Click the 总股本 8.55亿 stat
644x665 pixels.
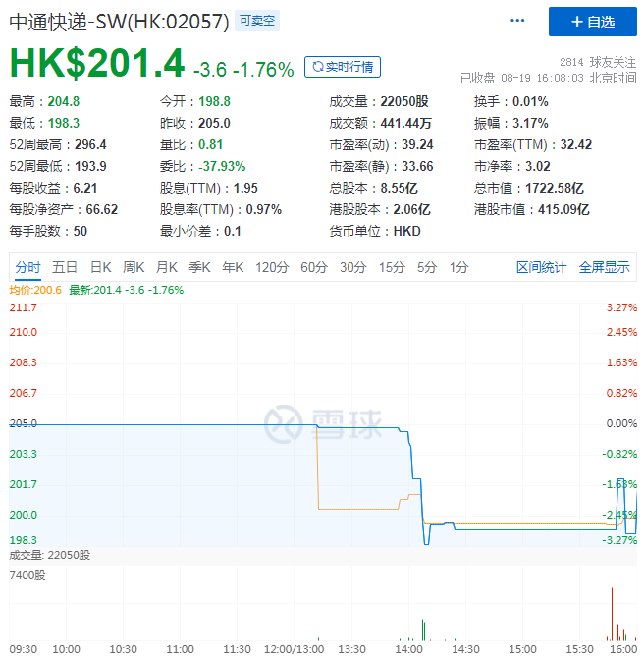tap(373, 189)
